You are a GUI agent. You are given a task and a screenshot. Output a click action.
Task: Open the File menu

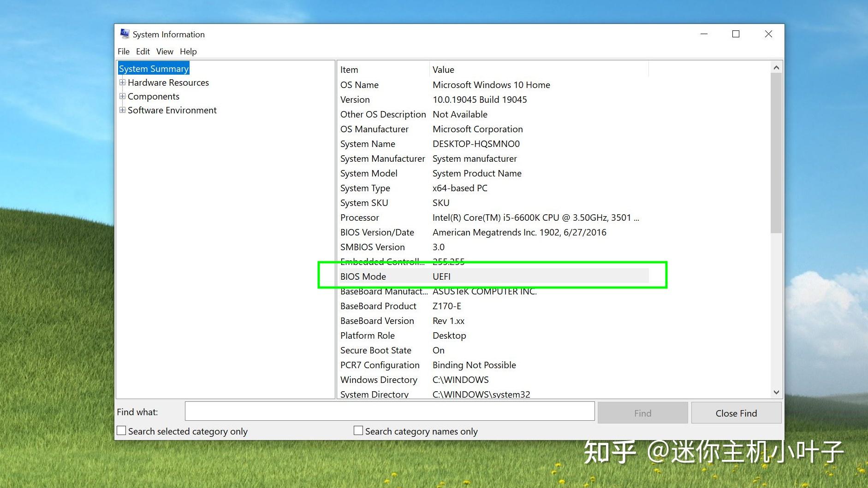(x=123, y=51)
